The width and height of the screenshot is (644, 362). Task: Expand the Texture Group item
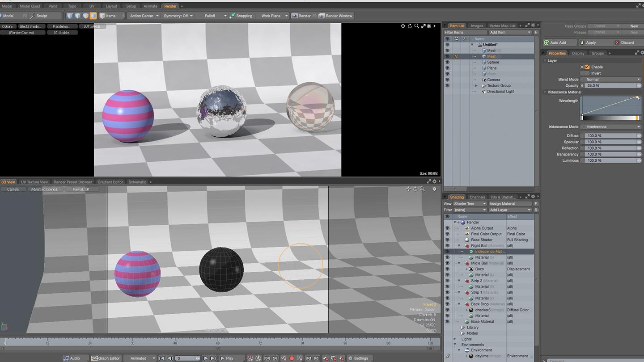pyautogui.click(x=476, y=86)
